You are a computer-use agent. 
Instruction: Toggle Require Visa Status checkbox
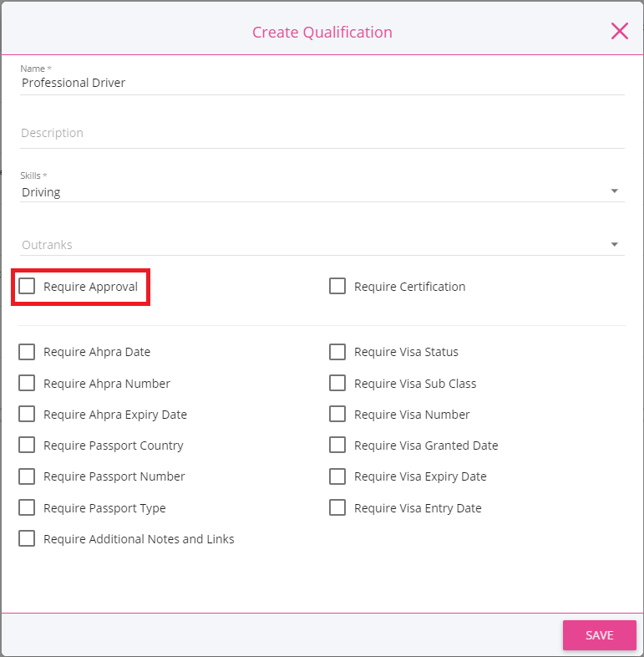(x=337, y=352)
